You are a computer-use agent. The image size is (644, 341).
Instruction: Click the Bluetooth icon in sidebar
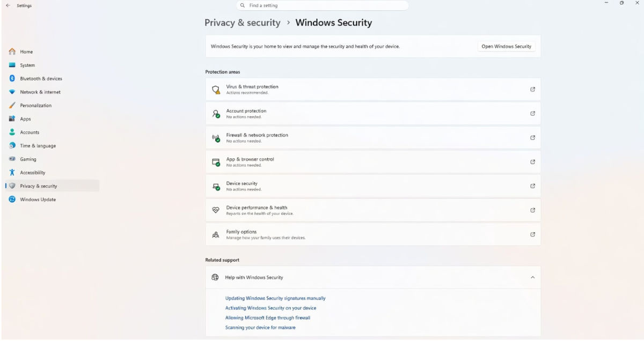(12, 78)
